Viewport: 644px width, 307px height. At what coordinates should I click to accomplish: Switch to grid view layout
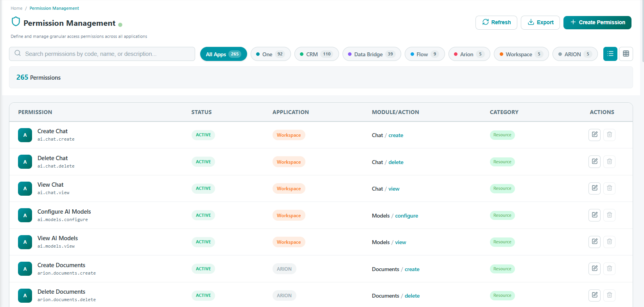point(626,54)
